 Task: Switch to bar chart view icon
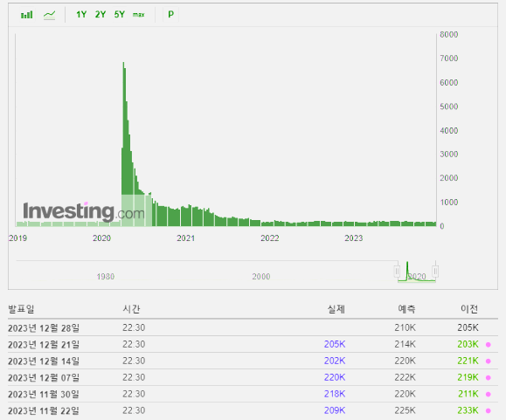click(27, 15)
